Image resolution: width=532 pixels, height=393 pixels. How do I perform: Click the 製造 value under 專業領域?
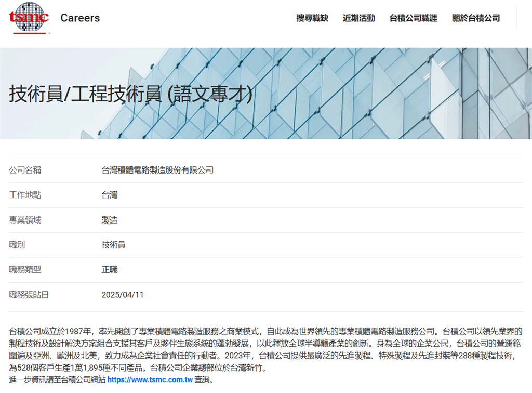110,220
